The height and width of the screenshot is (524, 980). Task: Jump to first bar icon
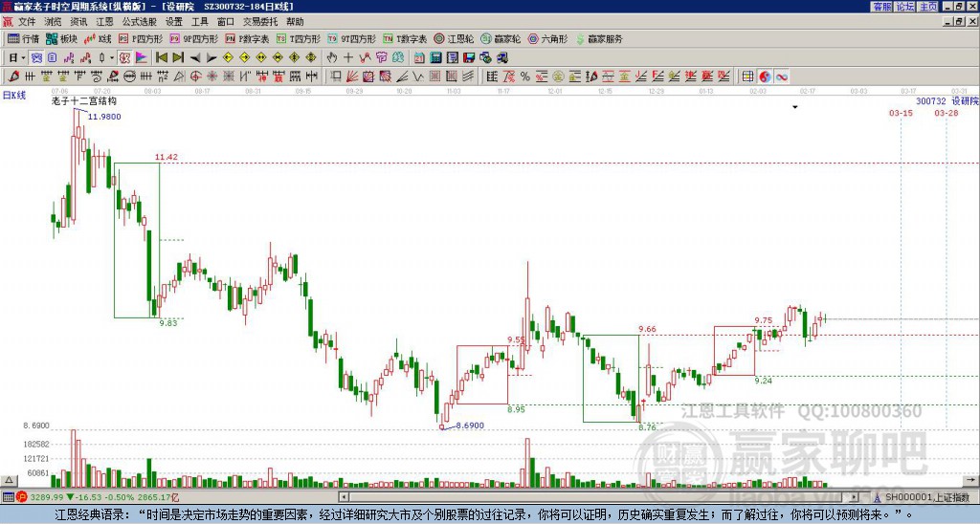(x=161, y=58)
